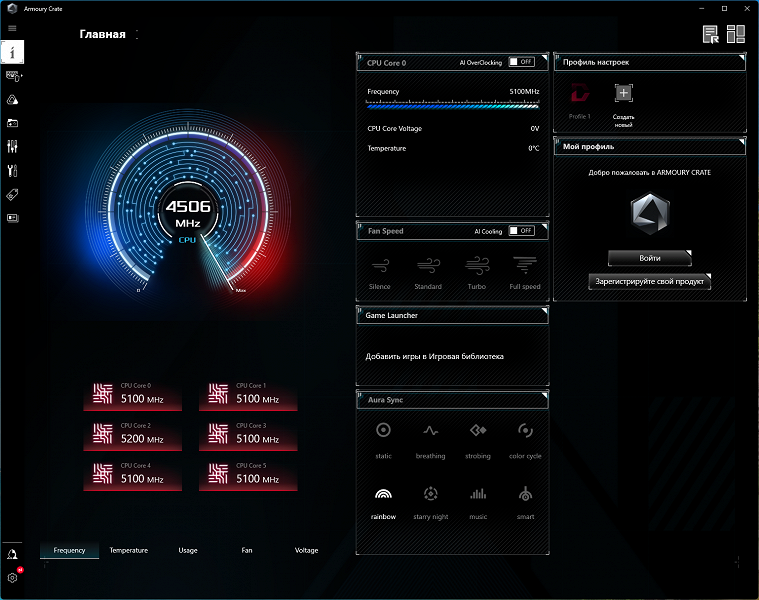Choose strobing Aura Sync effect

[x=478, y=440]
